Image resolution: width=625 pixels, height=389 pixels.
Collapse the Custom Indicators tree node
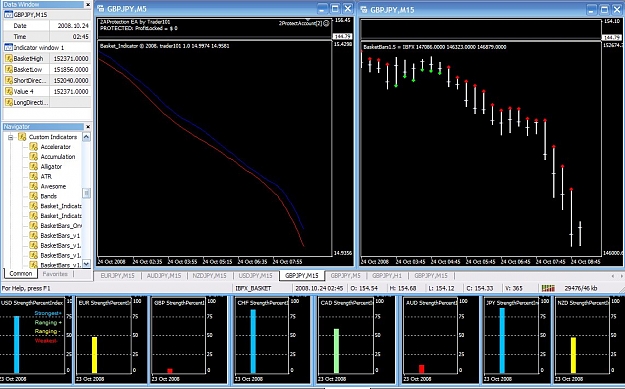click(x=10, y=137)
